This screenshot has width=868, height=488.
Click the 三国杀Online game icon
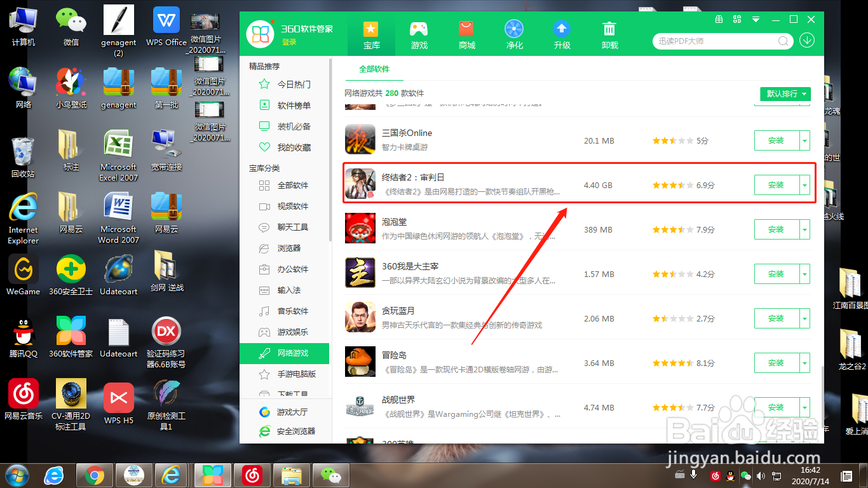point(360,139)
